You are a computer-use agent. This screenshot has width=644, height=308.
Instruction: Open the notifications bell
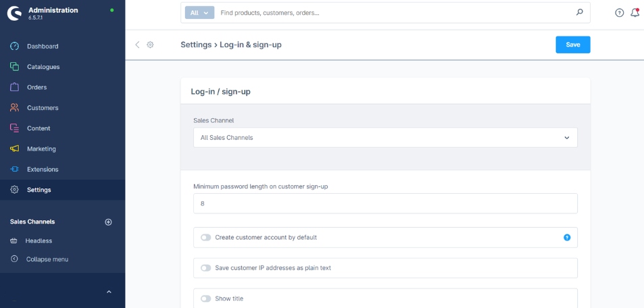point(635,13)
